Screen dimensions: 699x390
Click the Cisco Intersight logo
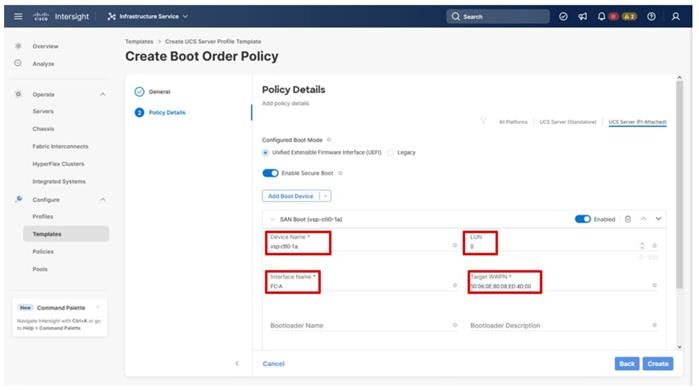[61, 16]
